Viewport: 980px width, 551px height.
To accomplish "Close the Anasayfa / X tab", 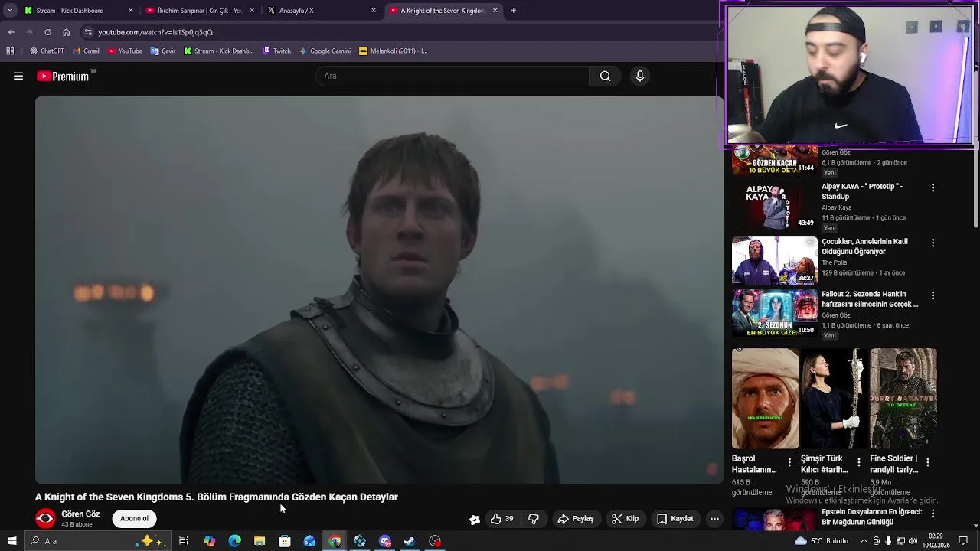I will [374, 11].
